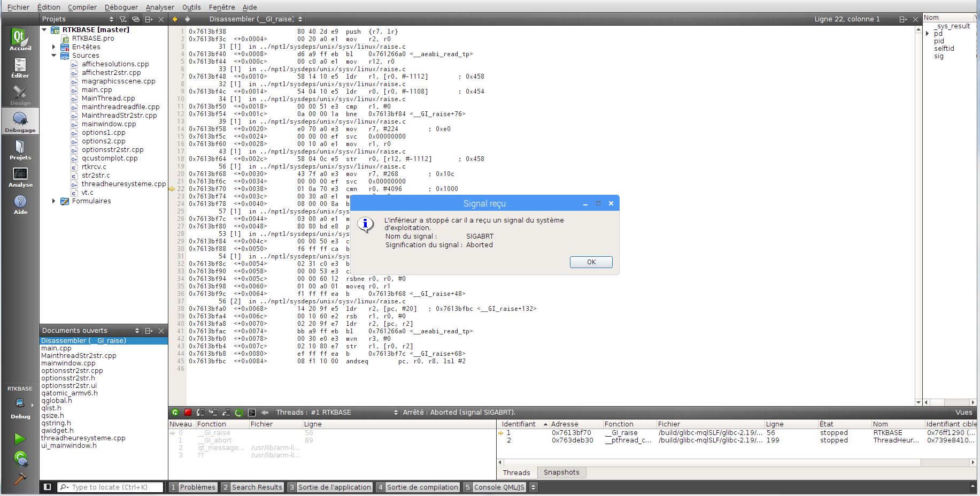The height and width of the screenshot is (496, 980).
Task: Click the Type to locate search field
Action: 110,487
